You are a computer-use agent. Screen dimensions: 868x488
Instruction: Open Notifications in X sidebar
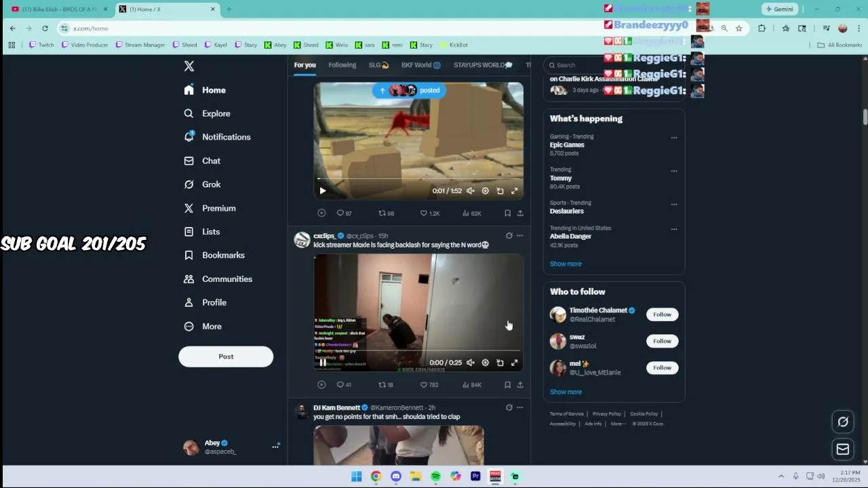tap(217, 137)
